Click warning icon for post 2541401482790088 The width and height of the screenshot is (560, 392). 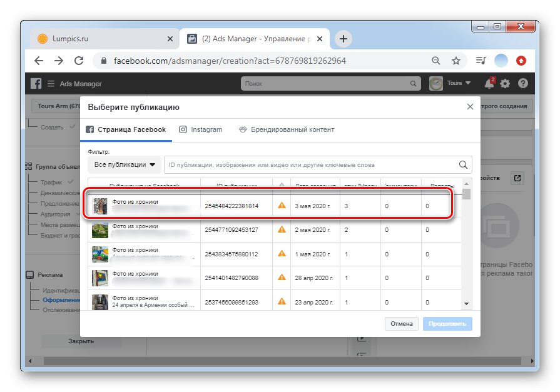pyautogui.click(x=282, y=278)
